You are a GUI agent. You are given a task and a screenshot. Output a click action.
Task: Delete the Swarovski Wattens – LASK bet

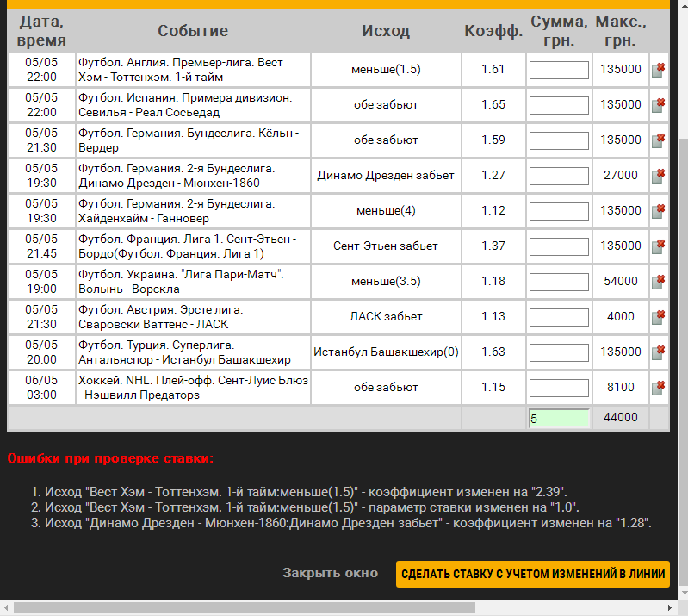coord(658,317)
